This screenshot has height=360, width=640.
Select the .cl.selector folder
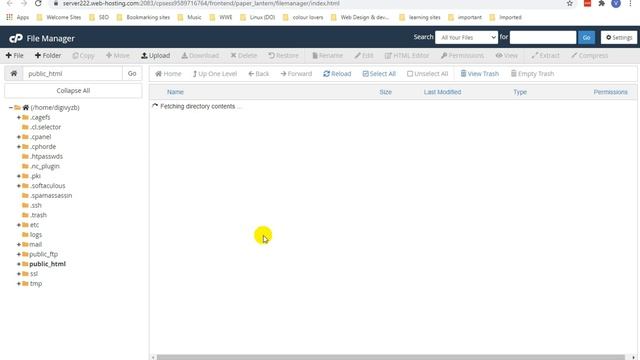click(x=45, y=127)
